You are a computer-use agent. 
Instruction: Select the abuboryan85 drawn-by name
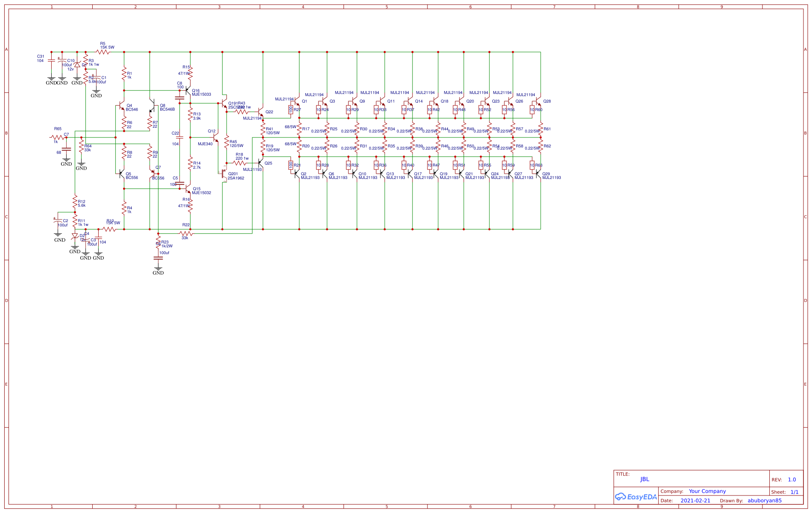[x=764, y=500]
